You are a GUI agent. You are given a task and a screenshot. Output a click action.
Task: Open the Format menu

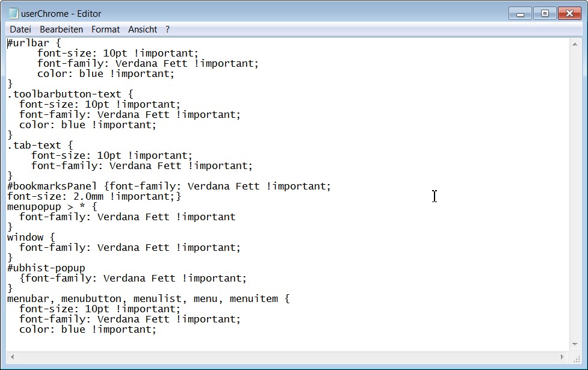point(105,29)
